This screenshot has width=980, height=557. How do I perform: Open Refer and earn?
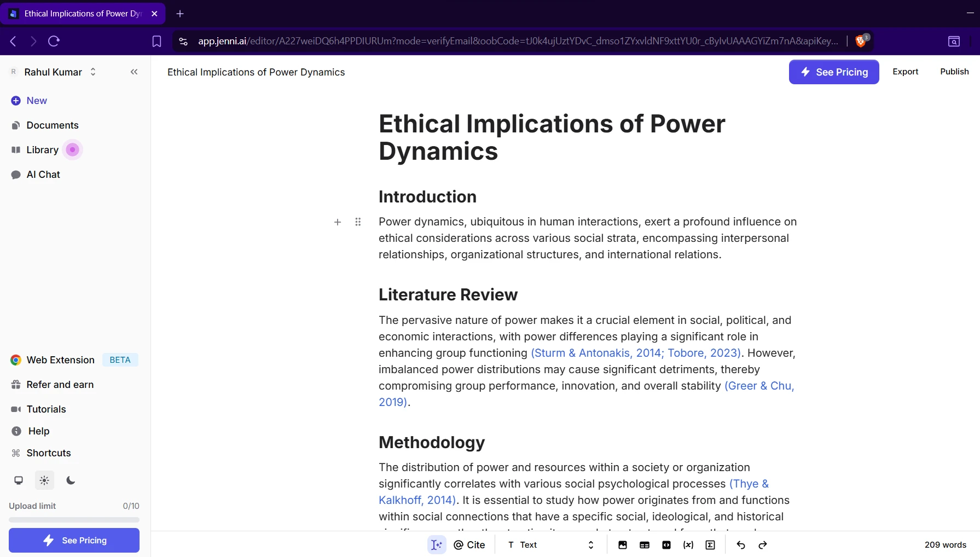(53, 385)
